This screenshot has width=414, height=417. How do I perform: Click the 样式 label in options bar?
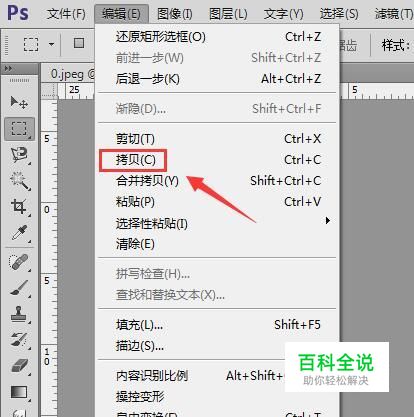396,45
